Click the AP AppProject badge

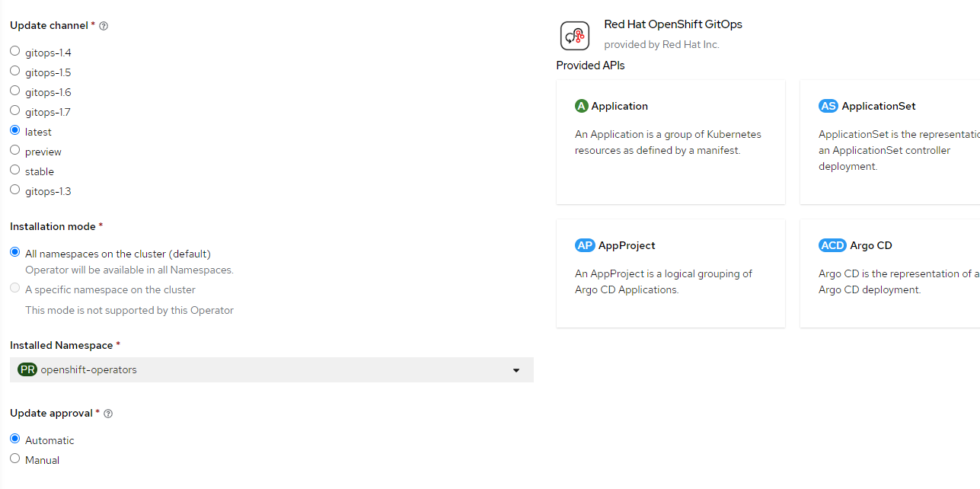[585, 245]
